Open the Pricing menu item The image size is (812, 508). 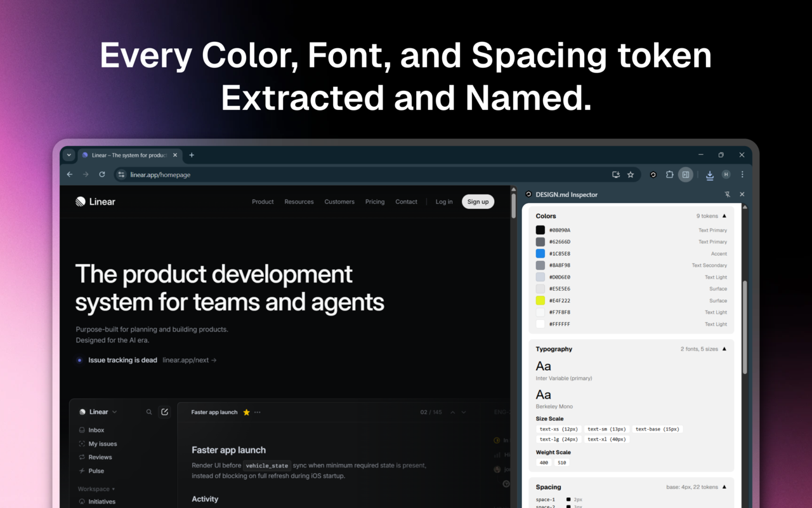point(374,201)
